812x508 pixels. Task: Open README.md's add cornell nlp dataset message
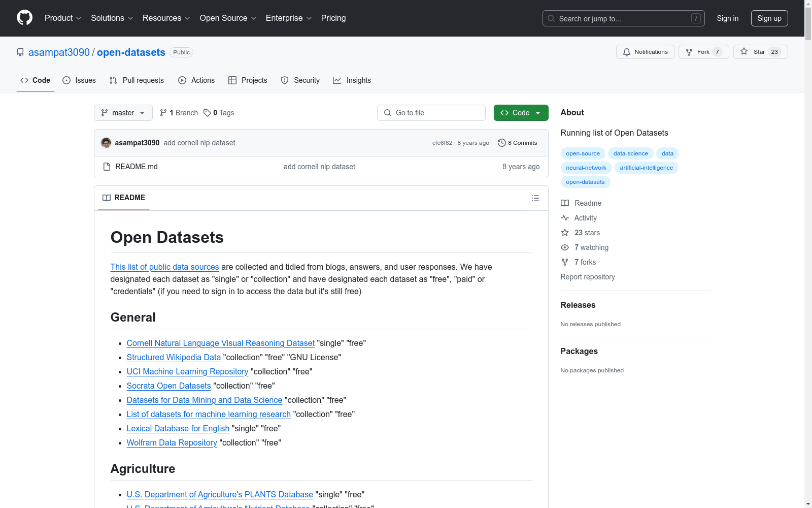(x=319, y=167)
